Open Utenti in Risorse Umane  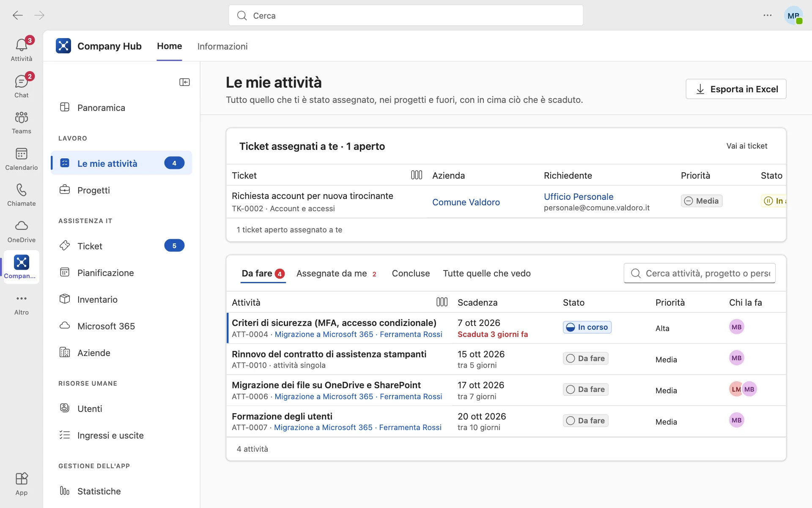click(x=121, y=409)
